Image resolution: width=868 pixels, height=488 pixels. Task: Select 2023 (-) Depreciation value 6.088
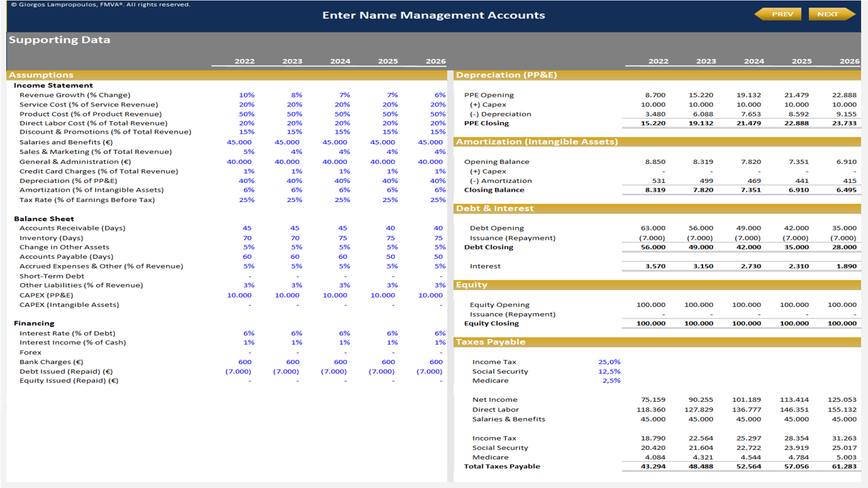[x=703, y=114]
